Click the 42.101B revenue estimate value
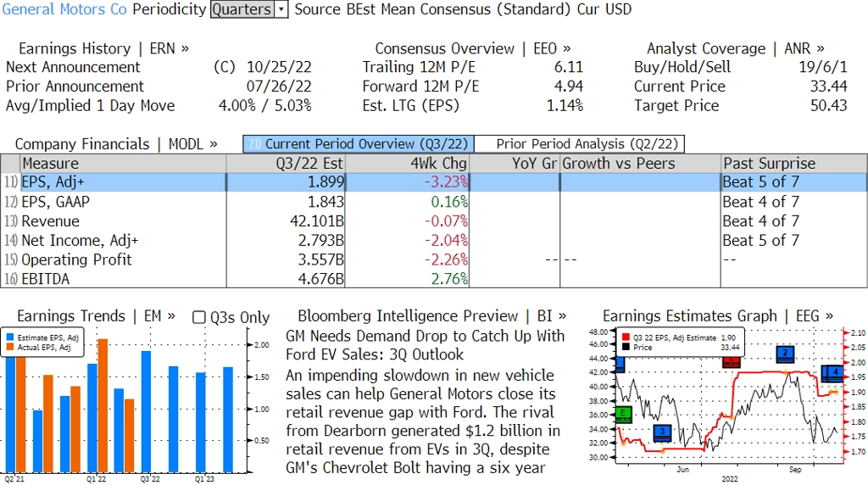This screenshot has width=868, height=485. click(317, 221)
